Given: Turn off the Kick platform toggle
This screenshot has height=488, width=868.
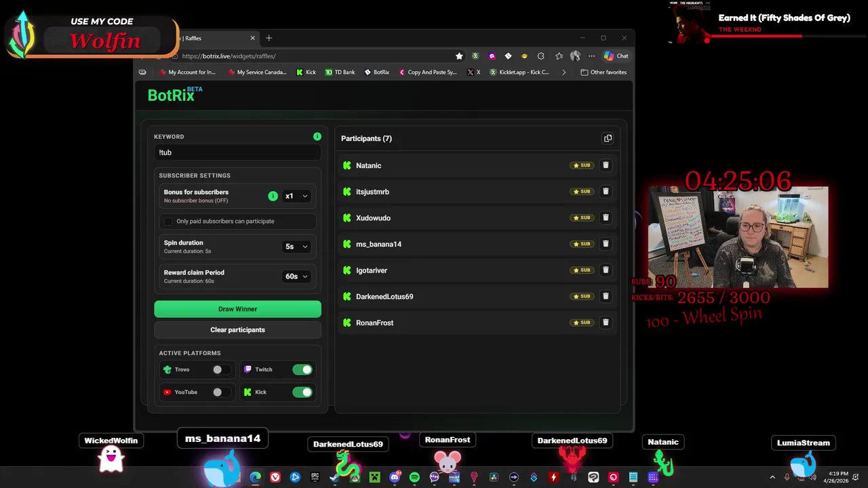Looking at the screenshot, I should (x=302, y=392).
